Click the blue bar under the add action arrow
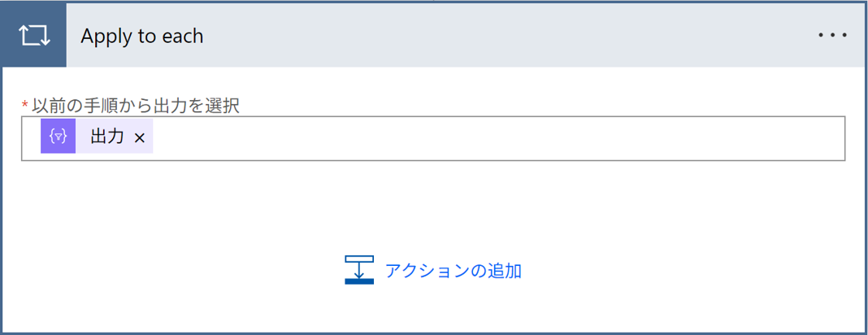The height and width of the screenshot is (335, 868). [x=359, y=281]
